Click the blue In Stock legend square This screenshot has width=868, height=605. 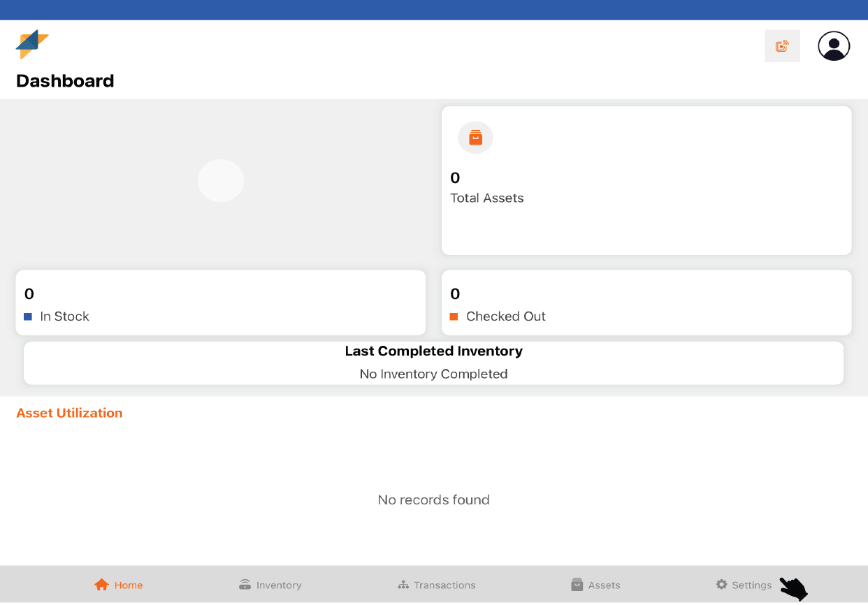28,316
